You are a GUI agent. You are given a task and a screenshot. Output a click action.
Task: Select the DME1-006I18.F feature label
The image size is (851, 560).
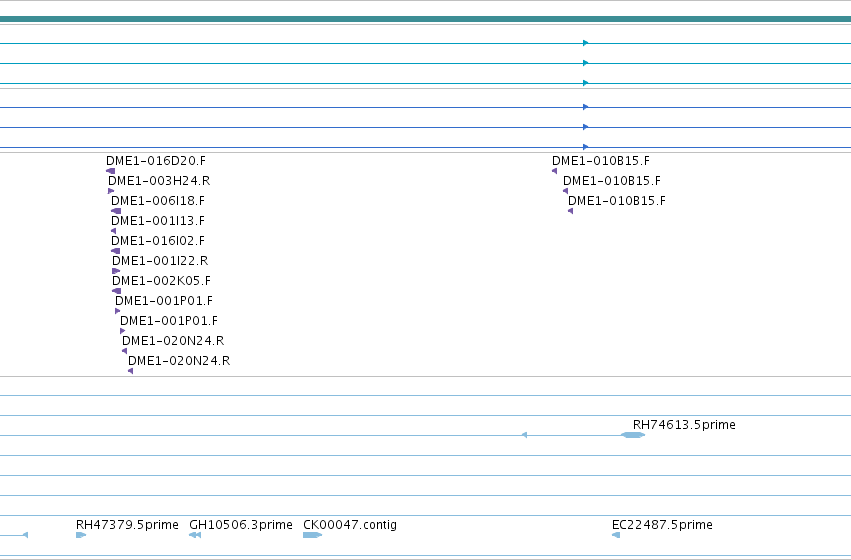158,201
